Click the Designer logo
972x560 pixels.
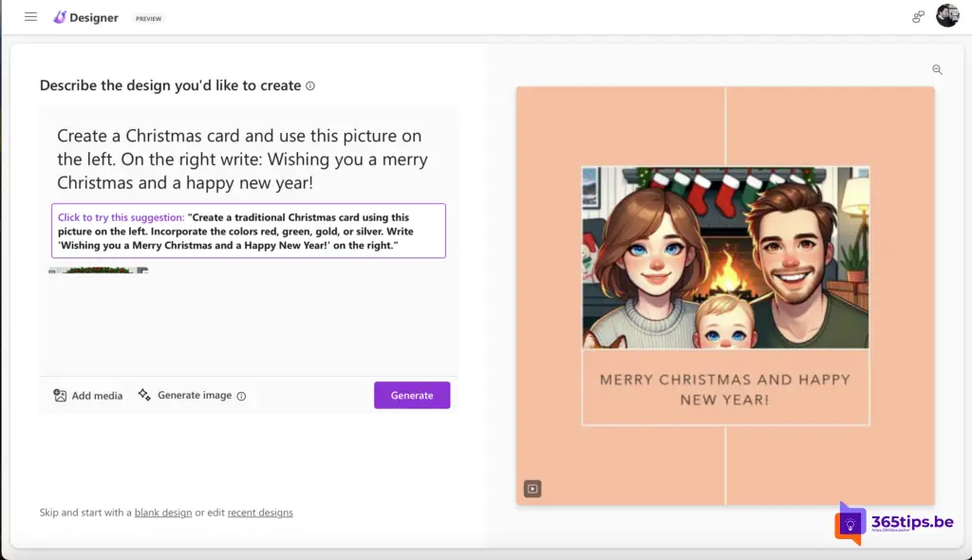[x=86, y=17]
